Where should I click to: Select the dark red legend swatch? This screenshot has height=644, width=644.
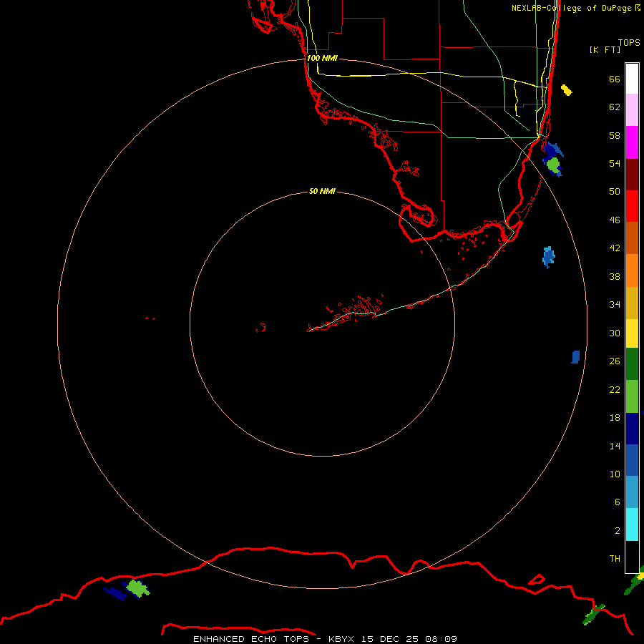(632, 175)
